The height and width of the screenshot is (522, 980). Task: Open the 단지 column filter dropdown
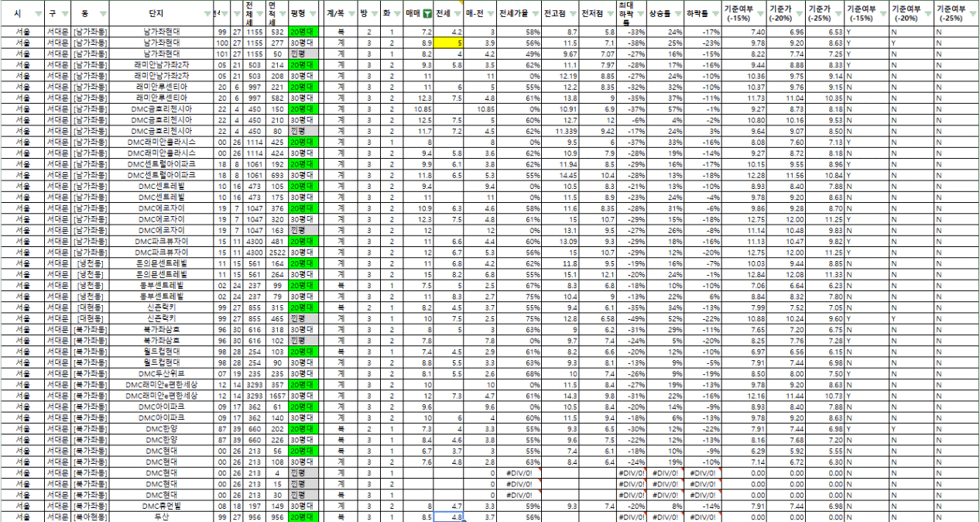click(206, 15)
